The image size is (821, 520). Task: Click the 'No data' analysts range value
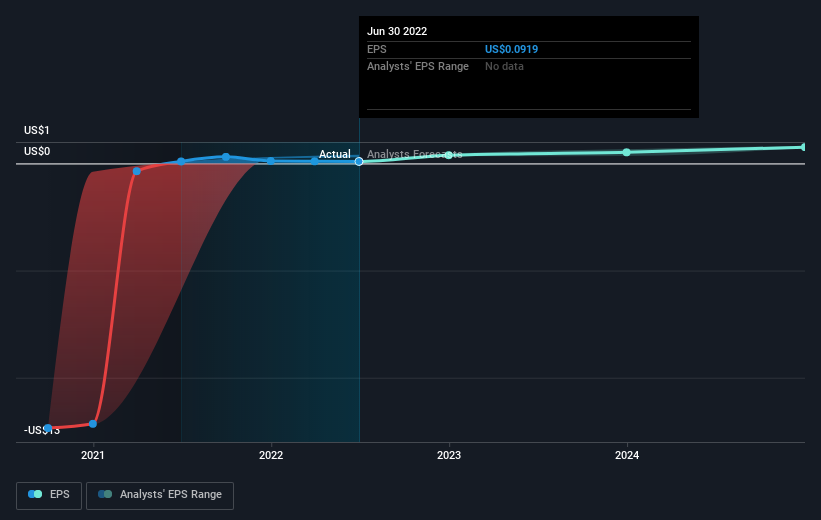[504, 67]
